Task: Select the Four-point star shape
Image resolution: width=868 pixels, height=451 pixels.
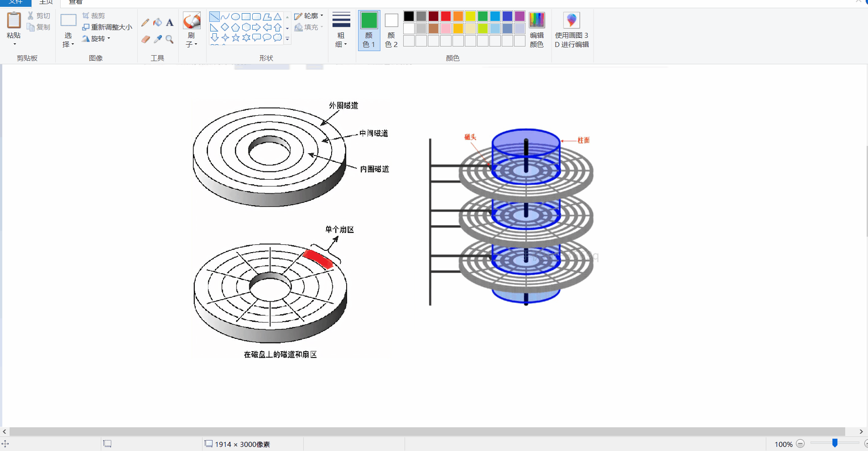Action: click(x=225, y=38)
